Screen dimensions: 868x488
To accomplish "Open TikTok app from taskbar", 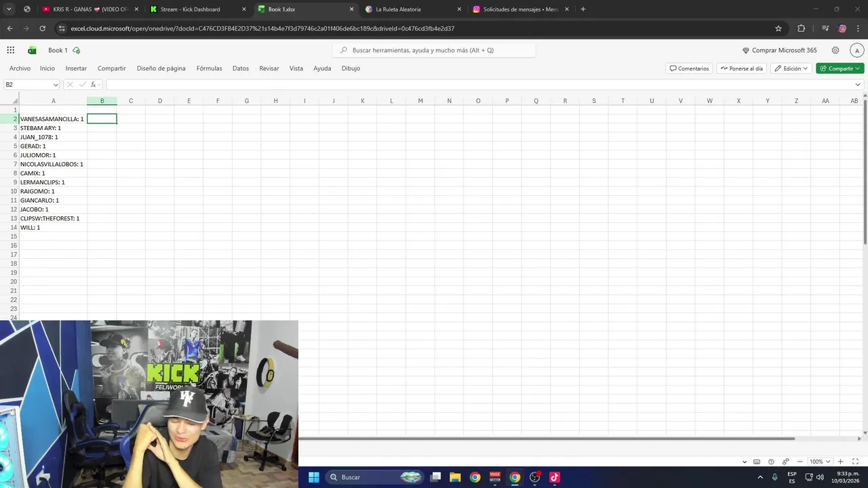I will (x=555, y=477).
